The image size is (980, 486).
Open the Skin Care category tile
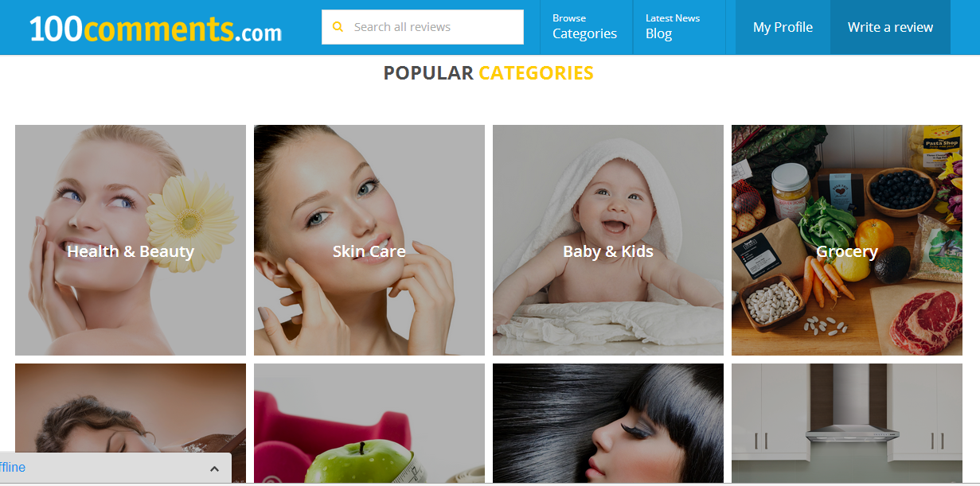[369, 240]
